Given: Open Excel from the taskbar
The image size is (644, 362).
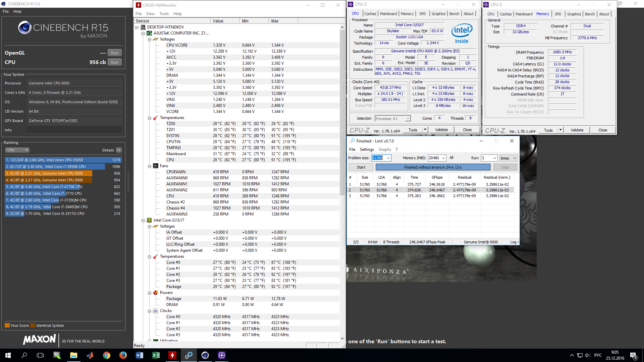Looking at the screenshot, I should pyautogui.click(x=156, y=355).
